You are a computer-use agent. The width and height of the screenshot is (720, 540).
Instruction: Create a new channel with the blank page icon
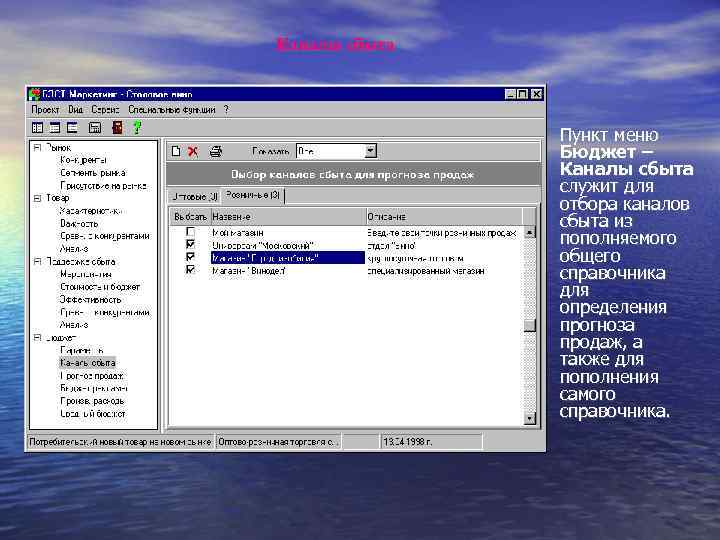click(176, 151)
